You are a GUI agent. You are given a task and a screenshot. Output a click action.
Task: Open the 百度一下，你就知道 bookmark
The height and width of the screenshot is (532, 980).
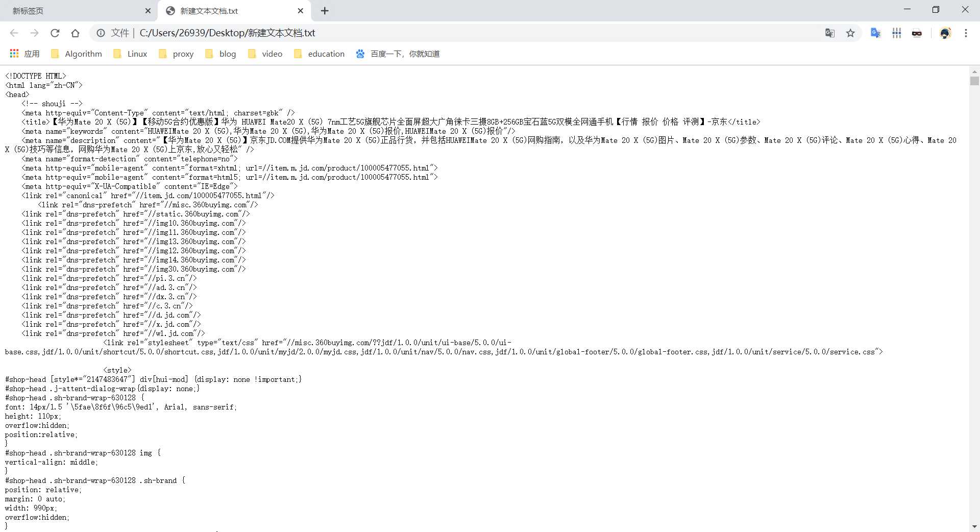coord(398,54)
